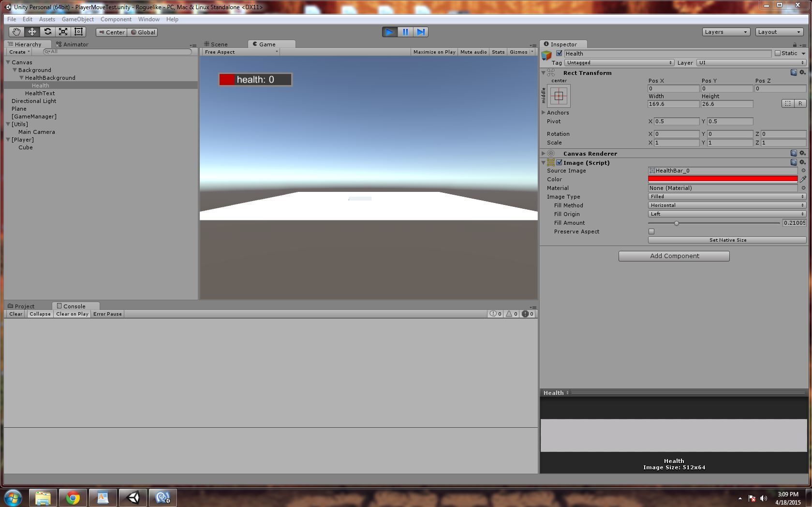This screenshot has width=812, height=507.
Task: Click the Play button
Action: coord(389,32)
